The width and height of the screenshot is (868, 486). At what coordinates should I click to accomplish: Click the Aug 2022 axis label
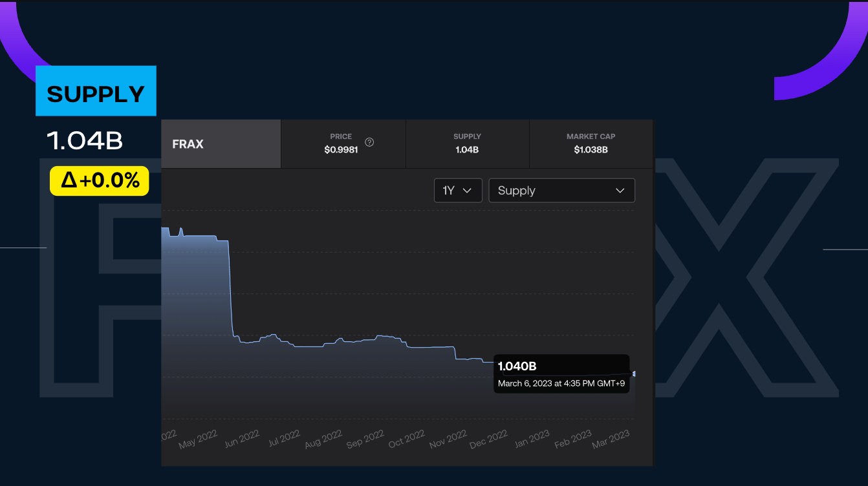[323, 439]
